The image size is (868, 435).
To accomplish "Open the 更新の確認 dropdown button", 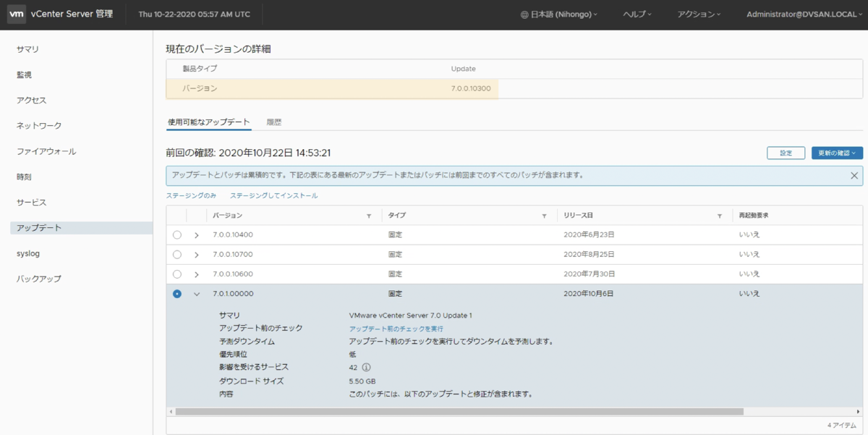I will tap(837, 153).
